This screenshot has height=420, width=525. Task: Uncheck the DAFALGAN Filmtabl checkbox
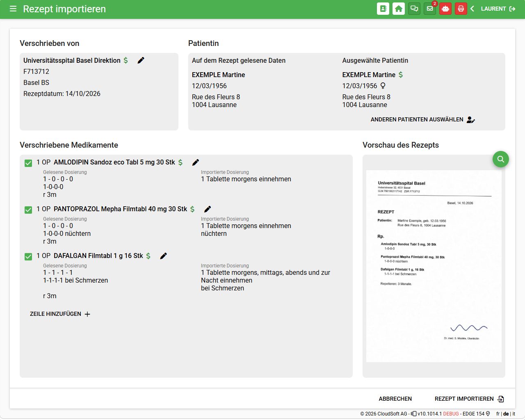coord(28,257)
